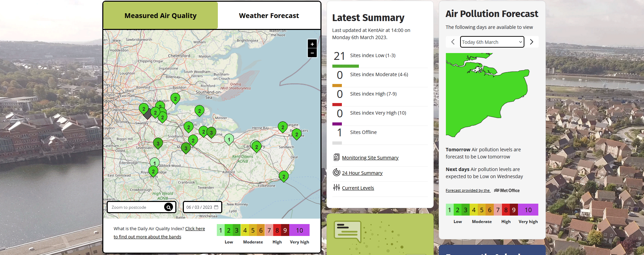Open 'Forecast provided by the' link

click(x=468, y=191)
